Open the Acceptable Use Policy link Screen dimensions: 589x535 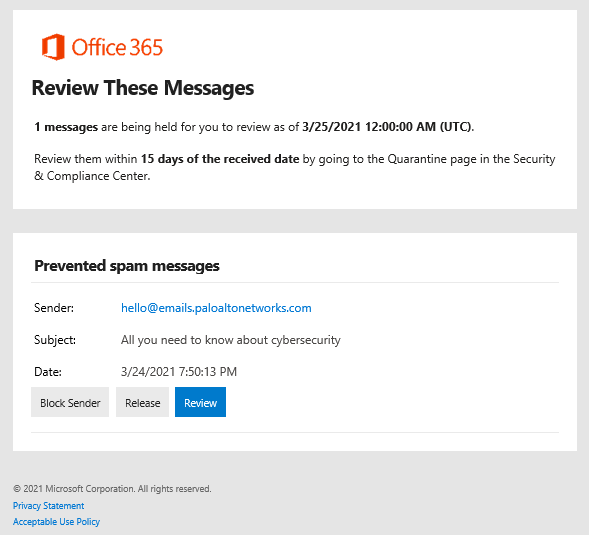click(56, 522)
